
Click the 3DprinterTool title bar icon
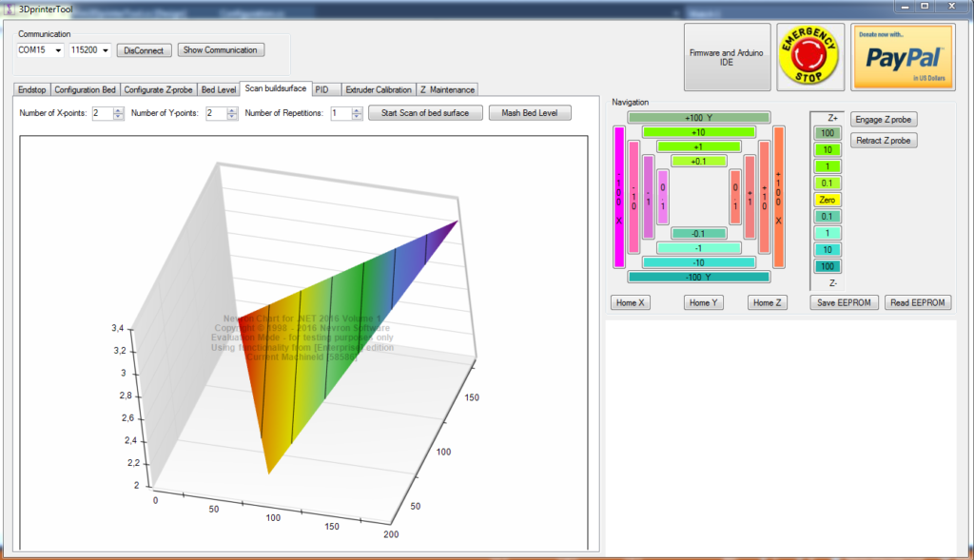click(x=10, y=10)
